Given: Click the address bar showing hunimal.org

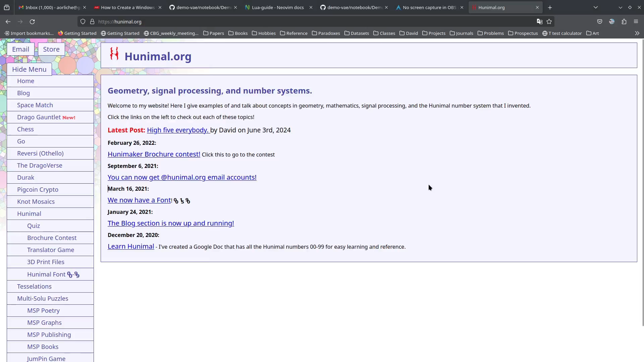Looking at the screenshot, I should pyautogui.click(x=315, y=22).
